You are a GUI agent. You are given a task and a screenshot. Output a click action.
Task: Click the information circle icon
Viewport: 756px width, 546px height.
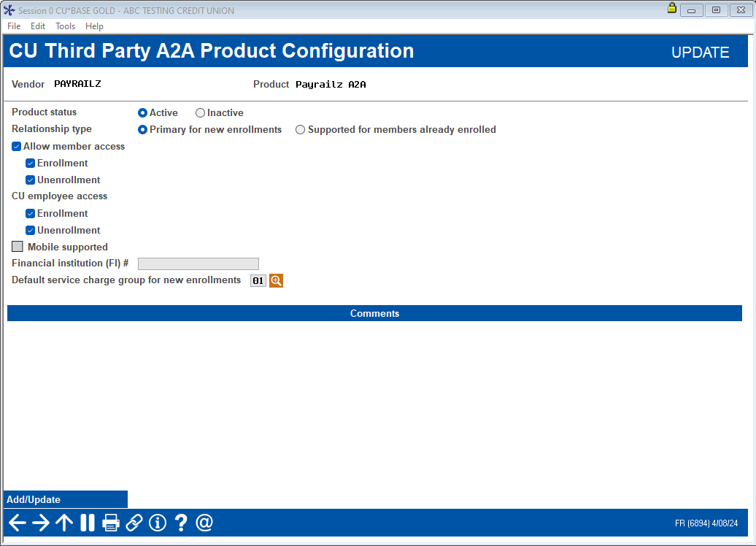[x=158, y=523]
